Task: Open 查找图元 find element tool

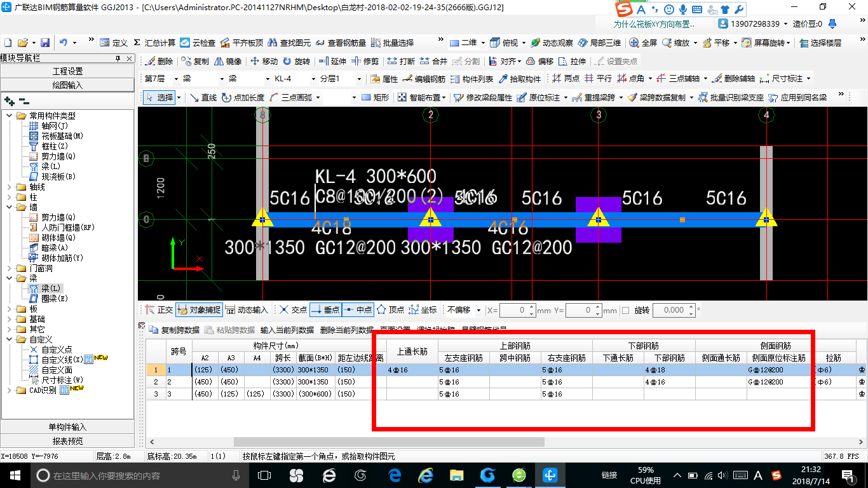Action: (x=289, y=43)
